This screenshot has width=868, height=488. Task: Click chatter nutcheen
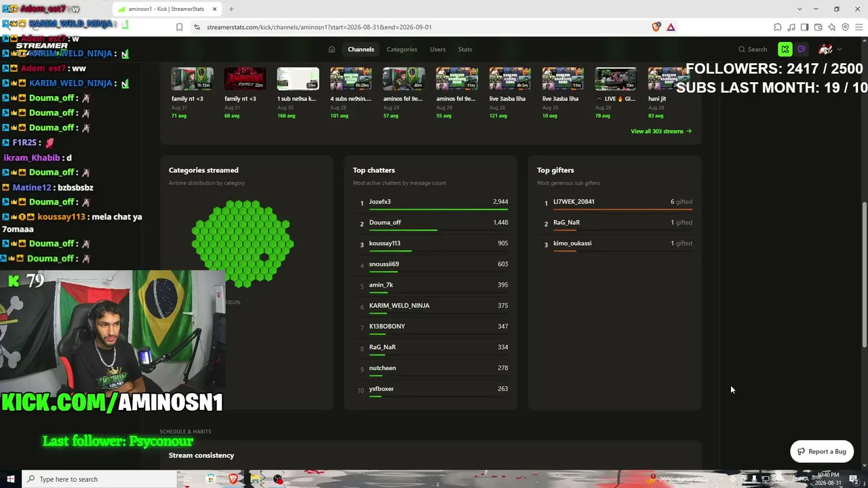point(382,368)
